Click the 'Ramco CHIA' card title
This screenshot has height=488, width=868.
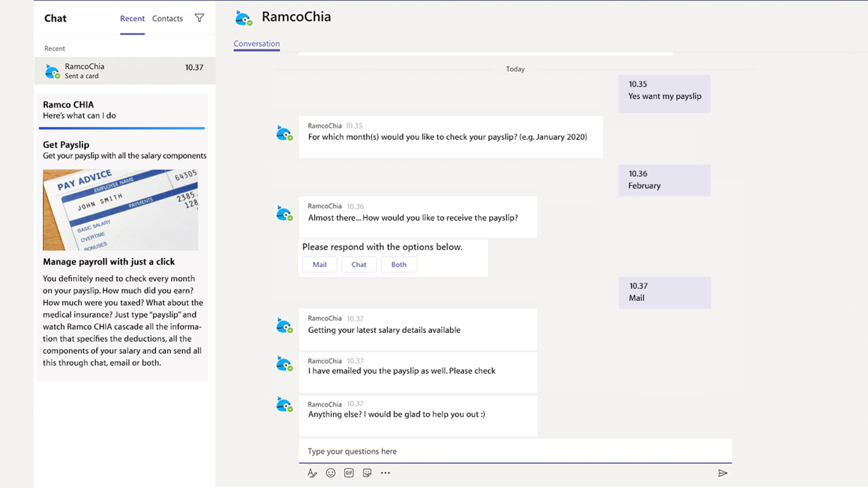click(69, 105)
